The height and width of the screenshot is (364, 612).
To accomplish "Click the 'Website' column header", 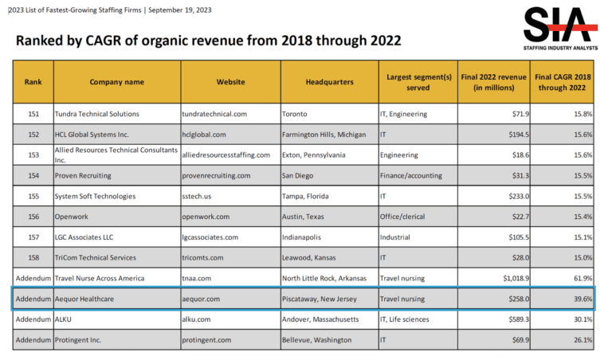I will coord(230,82).
